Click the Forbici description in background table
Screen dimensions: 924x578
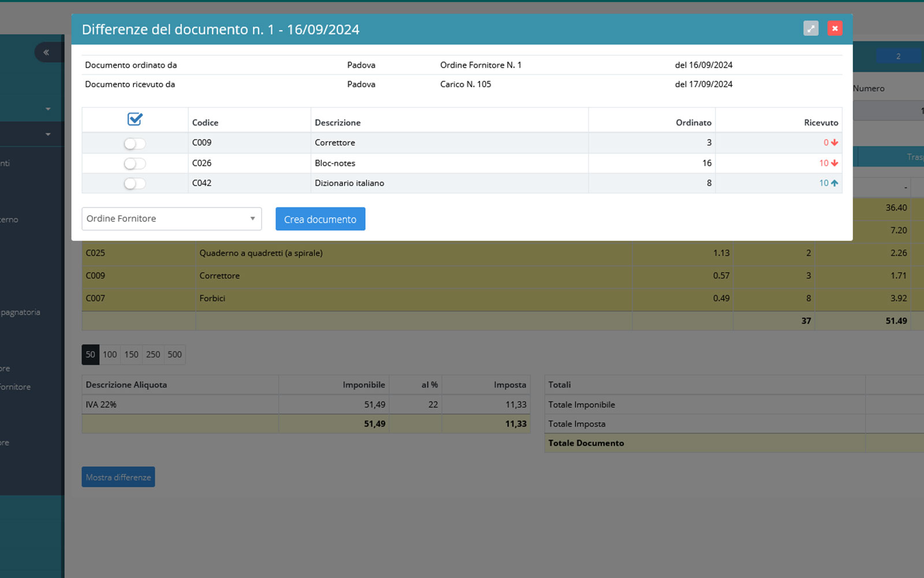(213, 298)
